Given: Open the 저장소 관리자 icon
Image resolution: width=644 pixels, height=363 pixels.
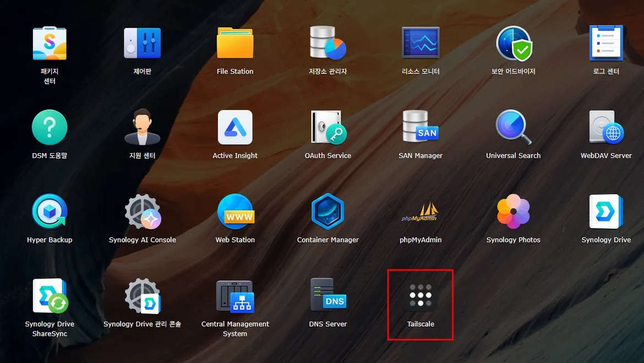Looking at the screenshot, I should point(328,43).
